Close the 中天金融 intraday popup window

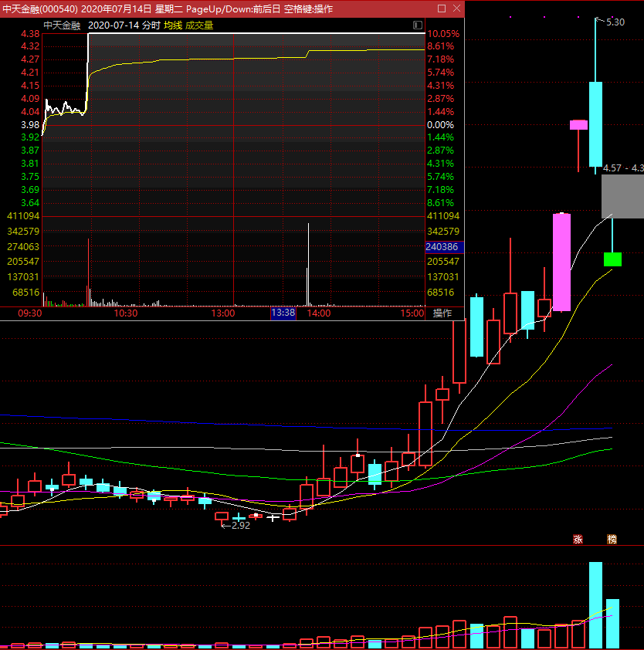[x=456, y=8]
